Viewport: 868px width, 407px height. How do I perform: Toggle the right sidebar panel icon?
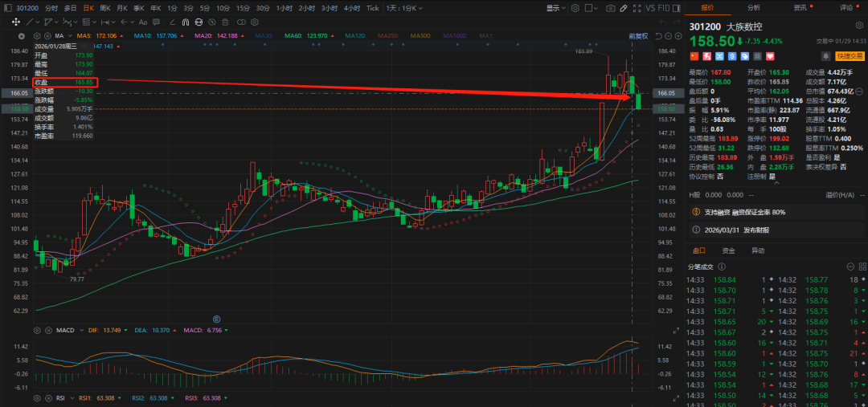(677, 8)
